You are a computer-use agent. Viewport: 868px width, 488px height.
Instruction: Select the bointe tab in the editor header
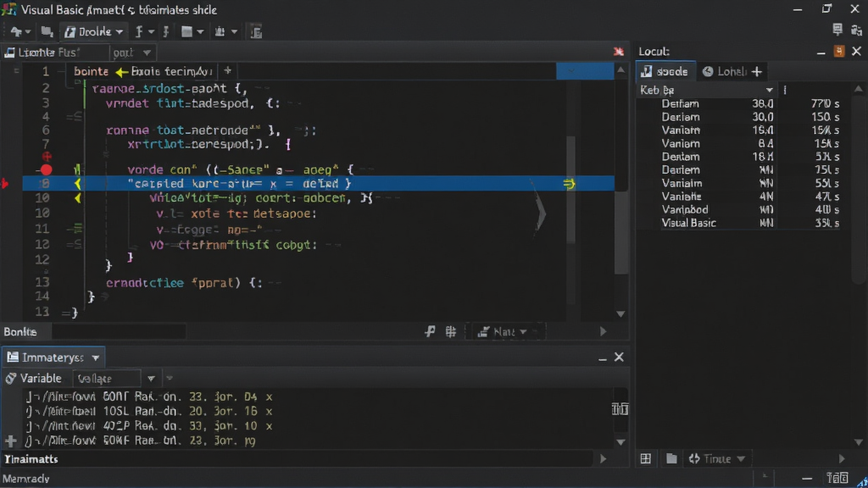[x=91, y=71]
